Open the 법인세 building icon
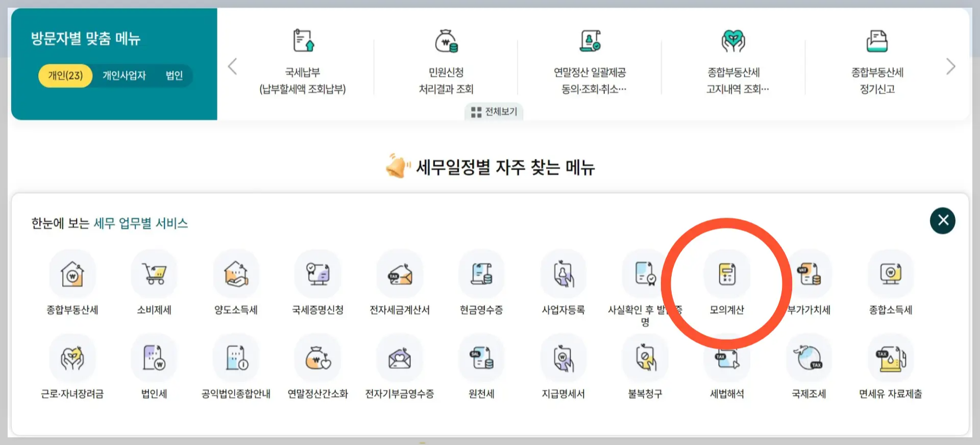 (154, 358)
